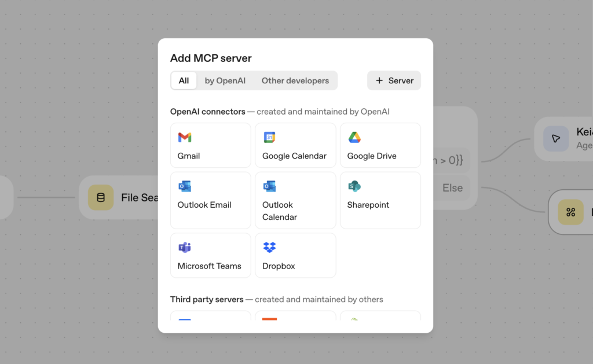
Task: Open the Sharepoint connector card label
Action: tap(368, 205)
